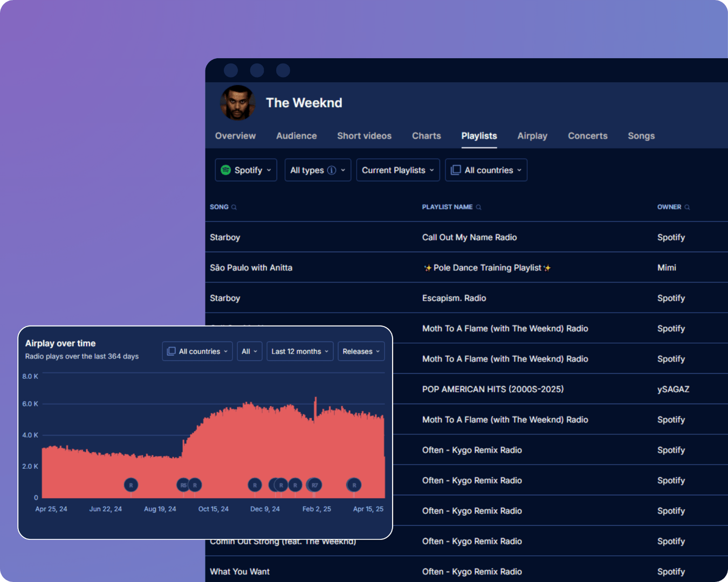This screenshot has width=728, height=582.
Task: Open the Spotify platform dropdown
Action: (x=246, y=170)
